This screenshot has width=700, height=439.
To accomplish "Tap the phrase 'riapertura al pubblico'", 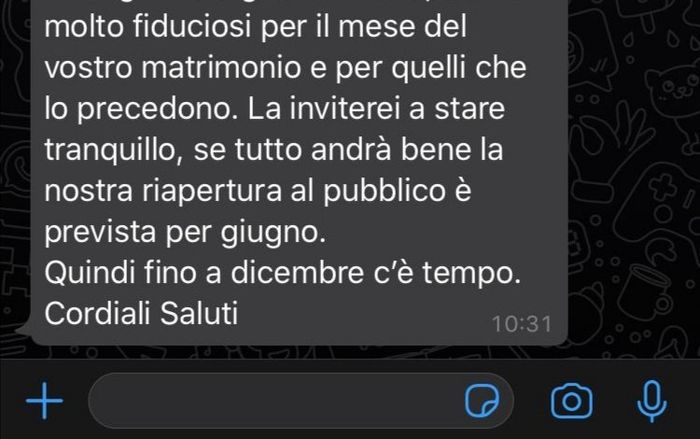I will 294,192.
